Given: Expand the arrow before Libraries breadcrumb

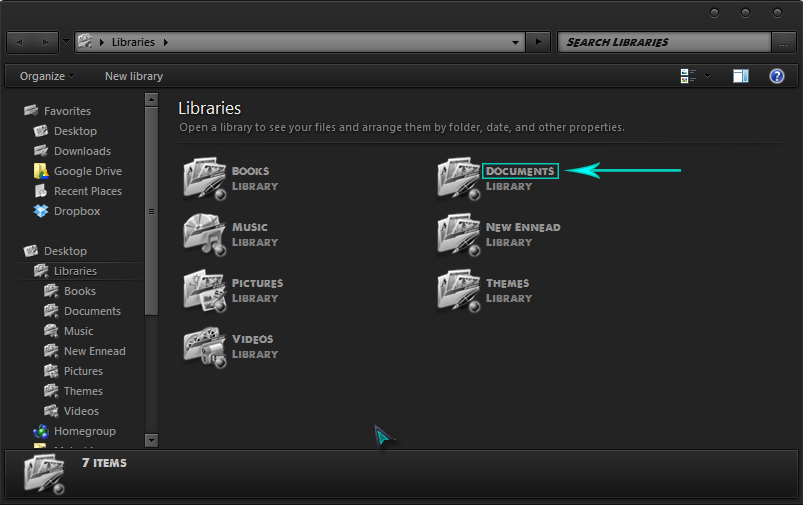Looking at the screenshot, I should (101, 42).
